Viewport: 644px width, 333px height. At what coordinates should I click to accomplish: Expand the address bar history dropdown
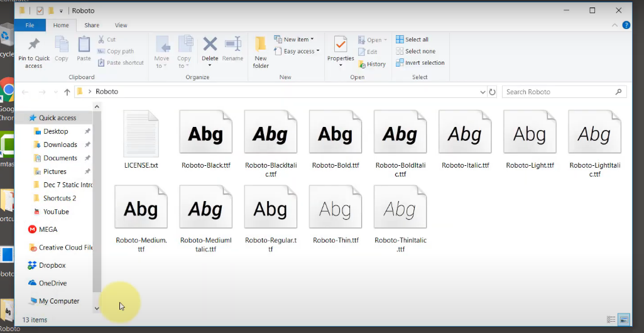483,92
